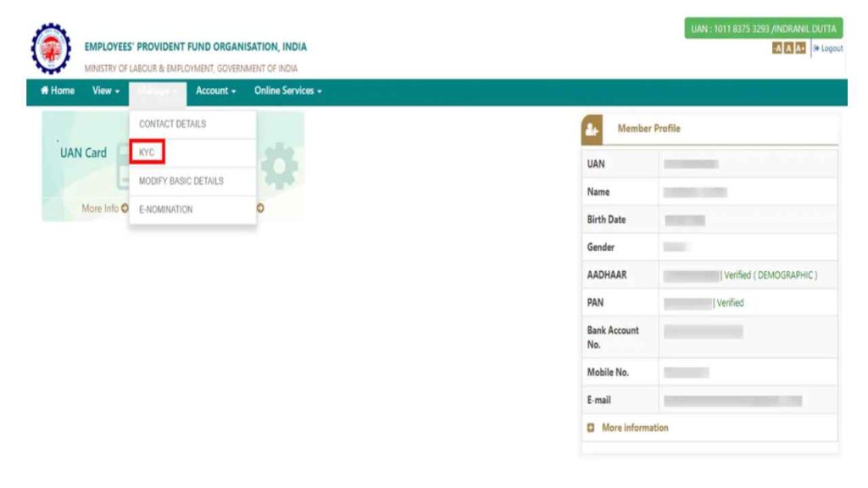868x488 pixels.
Task: Log out using the Logout link
Action: coord(828,48)
